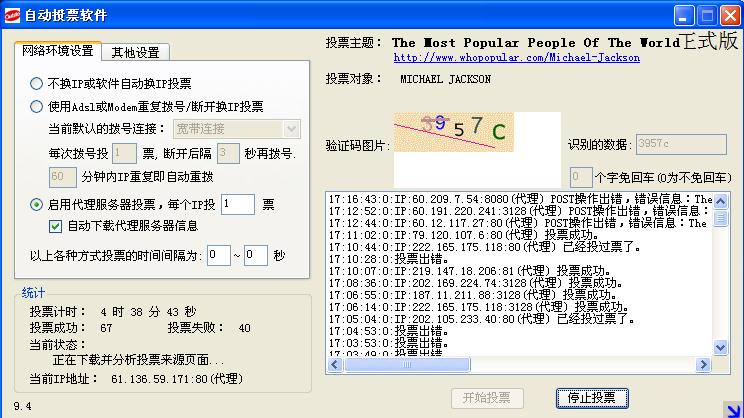Switch to the 其他设置 tab

pos(135,52)
